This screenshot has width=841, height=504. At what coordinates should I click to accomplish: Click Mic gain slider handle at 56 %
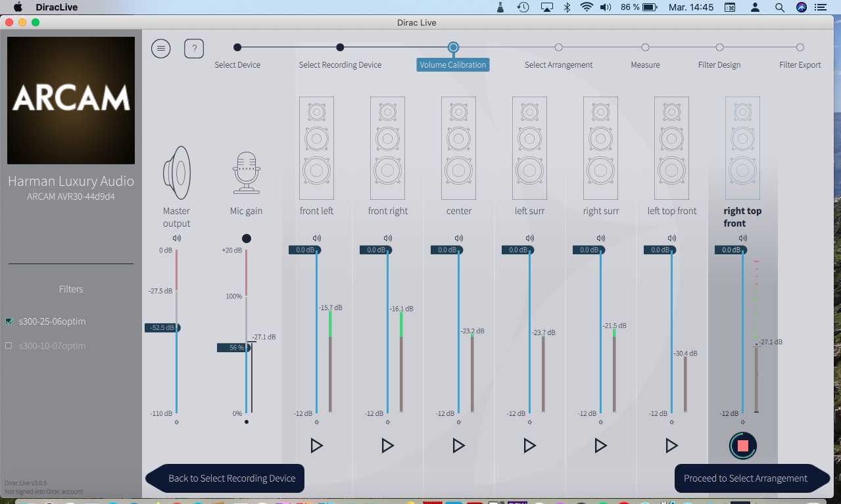[x=234, y=348]
